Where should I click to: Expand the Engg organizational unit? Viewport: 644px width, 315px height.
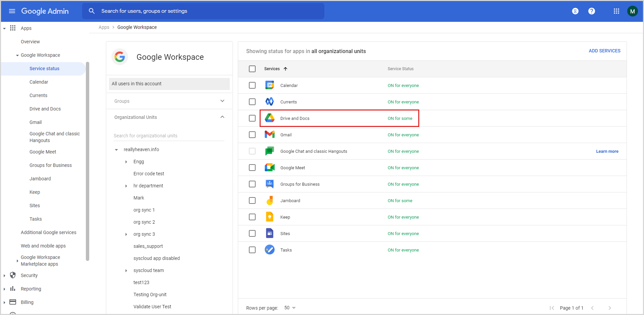point(126,162)
